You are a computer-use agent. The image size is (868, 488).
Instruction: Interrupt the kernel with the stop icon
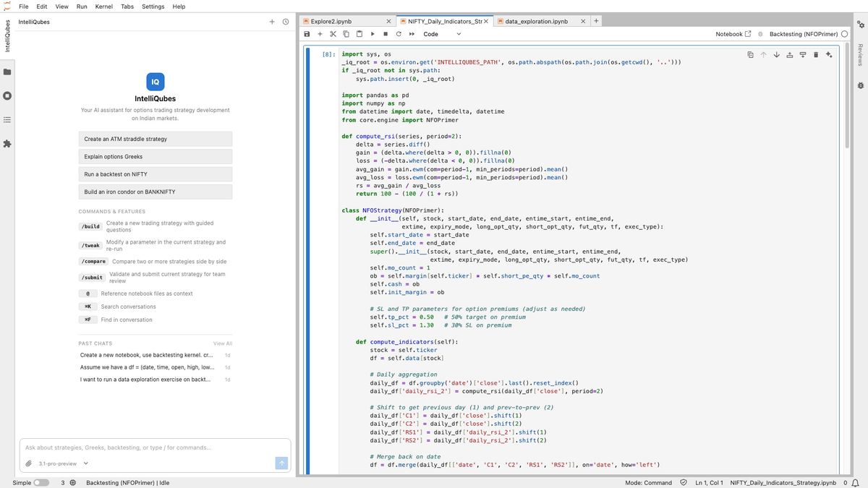coord(386,34)
